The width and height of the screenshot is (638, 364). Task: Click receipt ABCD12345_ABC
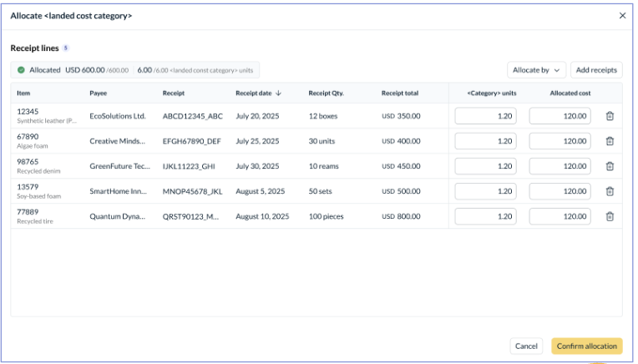(x=192, y=116)
